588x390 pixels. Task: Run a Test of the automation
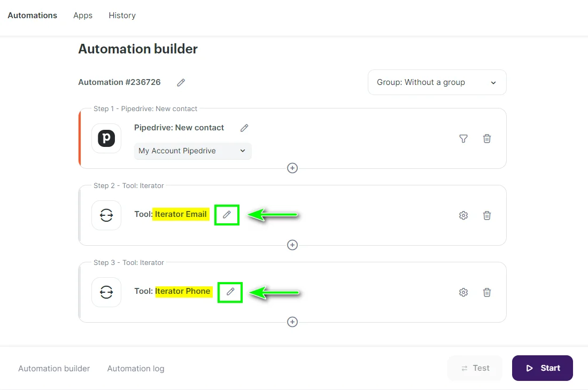tap(475, 368)
